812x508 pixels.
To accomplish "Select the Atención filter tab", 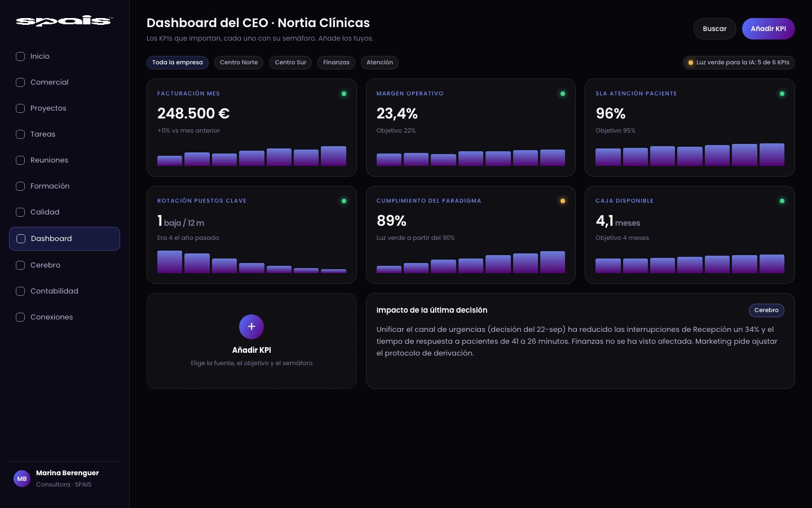I will click(x=380, y=63).
